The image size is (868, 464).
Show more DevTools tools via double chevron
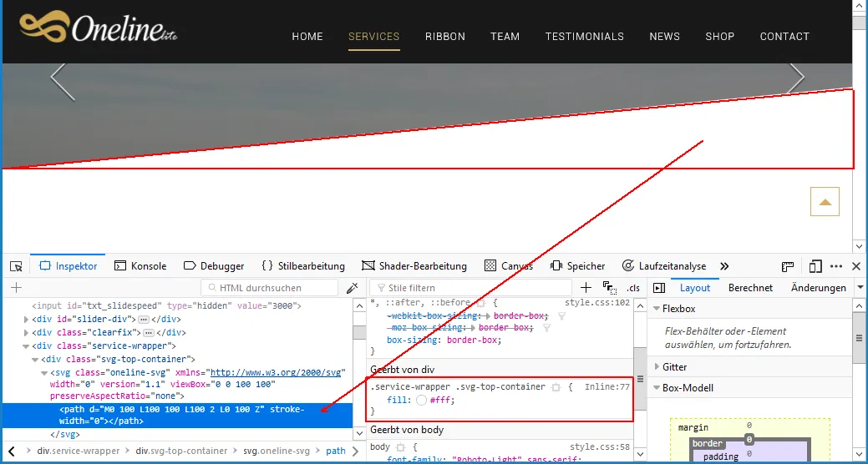click(x=724, y=266)
